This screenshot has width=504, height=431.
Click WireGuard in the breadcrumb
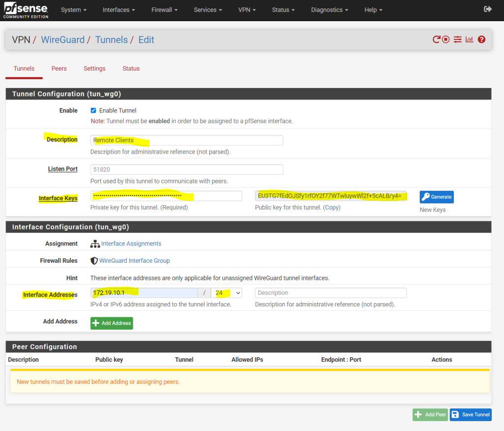tap(63, 39)
